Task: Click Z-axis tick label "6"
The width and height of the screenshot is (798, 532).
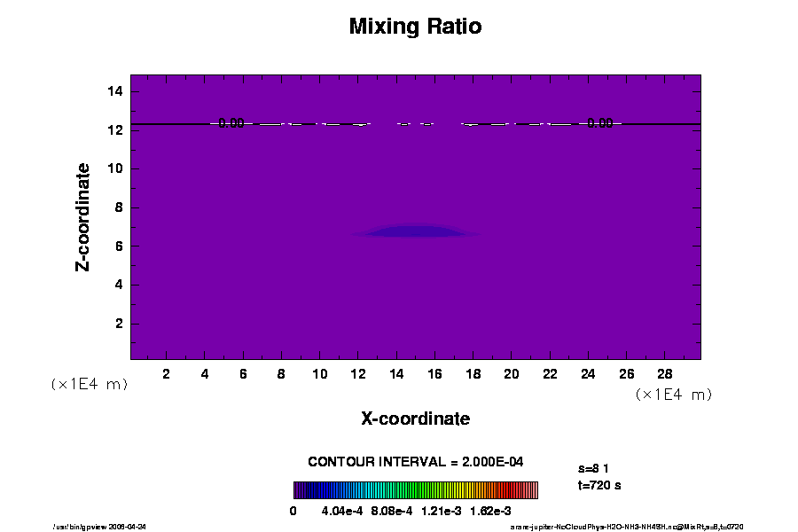Action: coord(119,246)
